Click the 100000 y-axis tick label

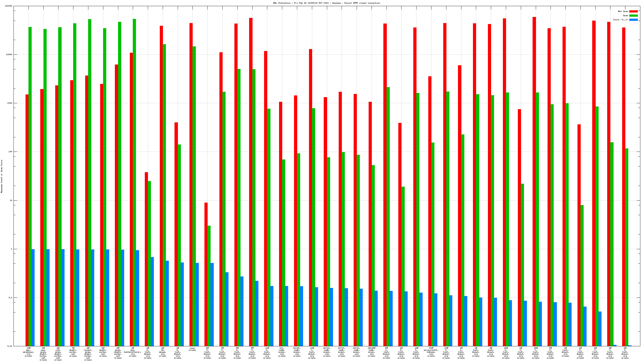[9, 6]
